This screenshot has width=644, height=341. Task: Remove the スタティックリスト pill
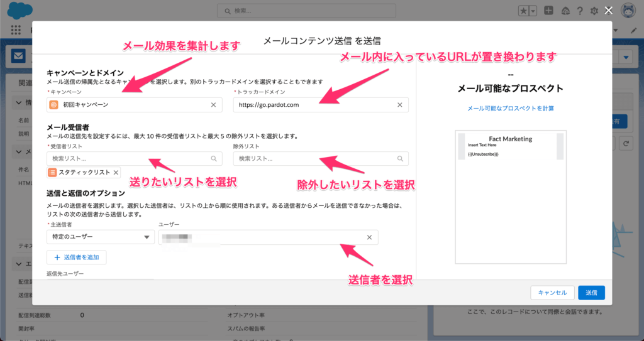pos(116,173)
